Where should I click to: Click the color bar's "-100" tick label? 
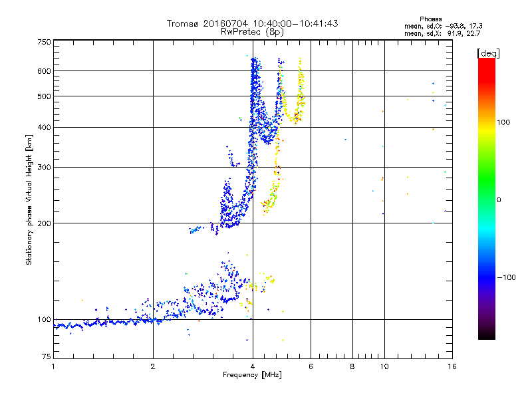click(x=506, y=277)
